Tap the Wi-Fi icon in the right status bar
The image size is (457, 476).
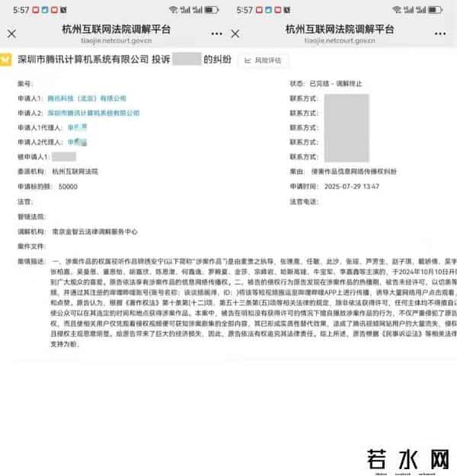pyautogui.click(x=397, y=10)
